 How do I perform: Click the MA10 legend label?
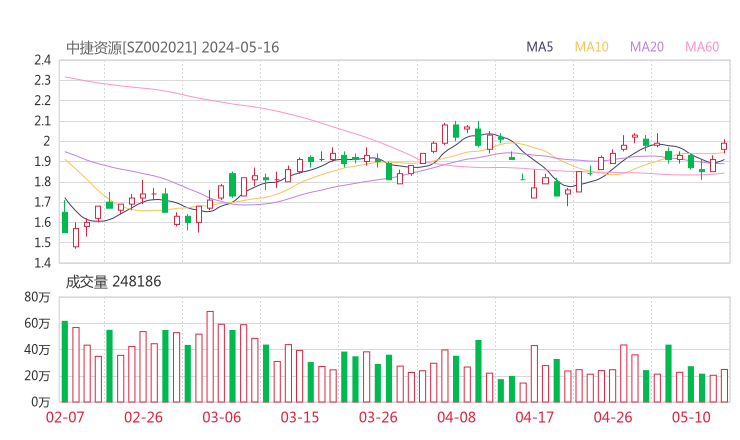(591, 47)
